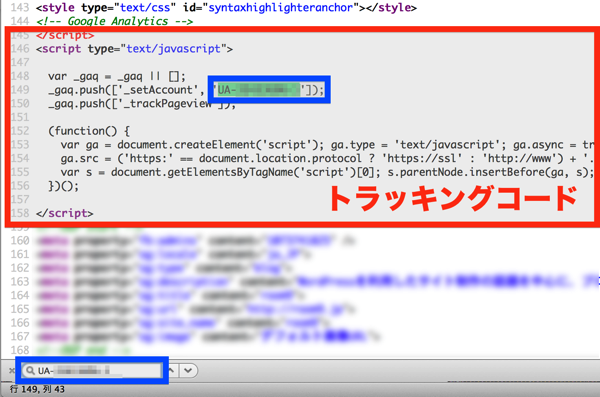Click the '_trackPageview' push line
This screenshot has height=397, width=600.
pos(142,104)
